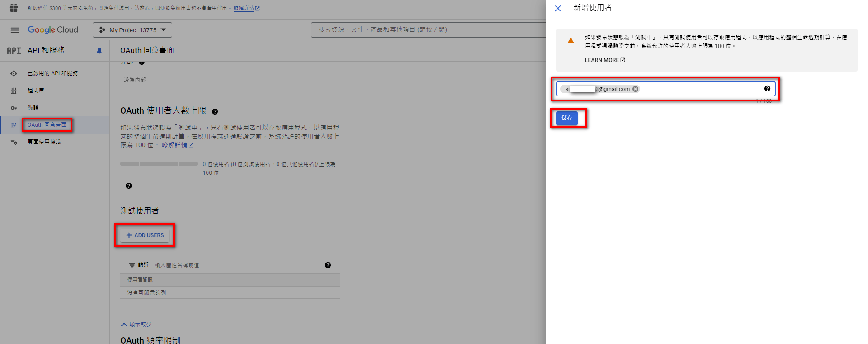Screen dimensions: 868x344
Task: Open enabled APIs and services menu item
Action: click(x=52, y=73)
